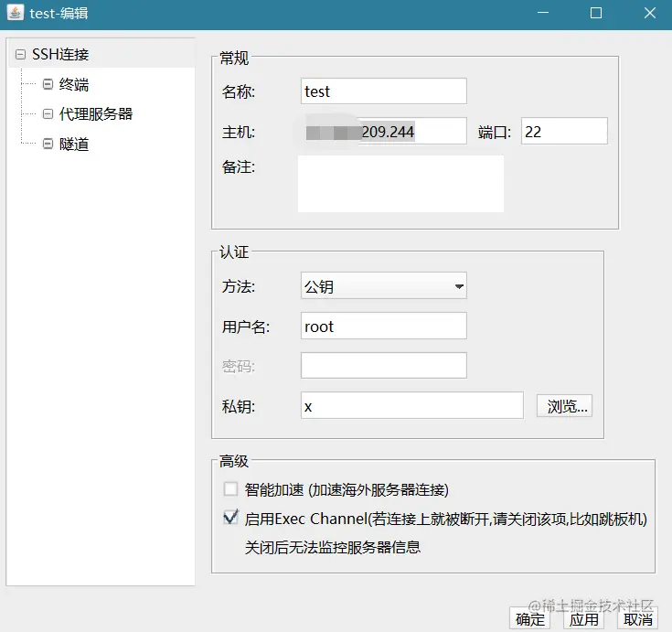Maximize the test-编辑 window
The width and height of the screenshot is (672, 632).
596,13
